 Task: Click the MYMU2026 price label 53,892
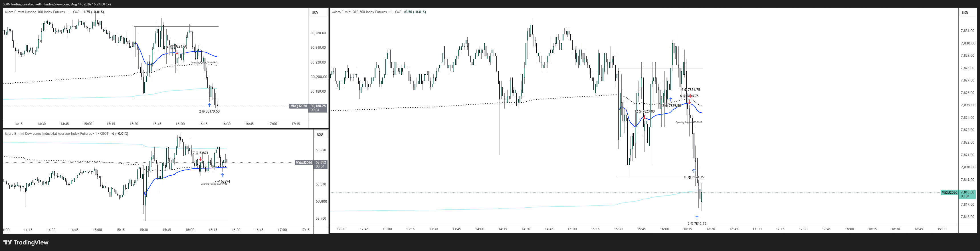320,162
